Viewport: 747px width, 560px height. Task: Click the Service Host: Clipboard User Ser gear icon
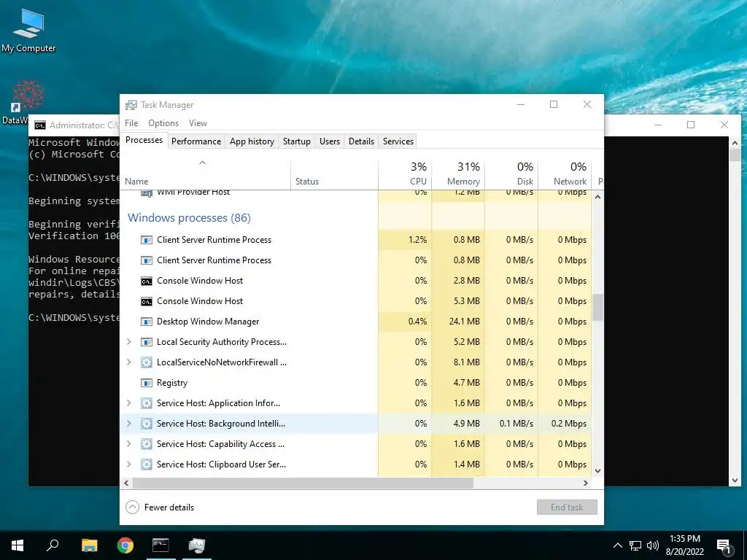(x=146, y=464)
